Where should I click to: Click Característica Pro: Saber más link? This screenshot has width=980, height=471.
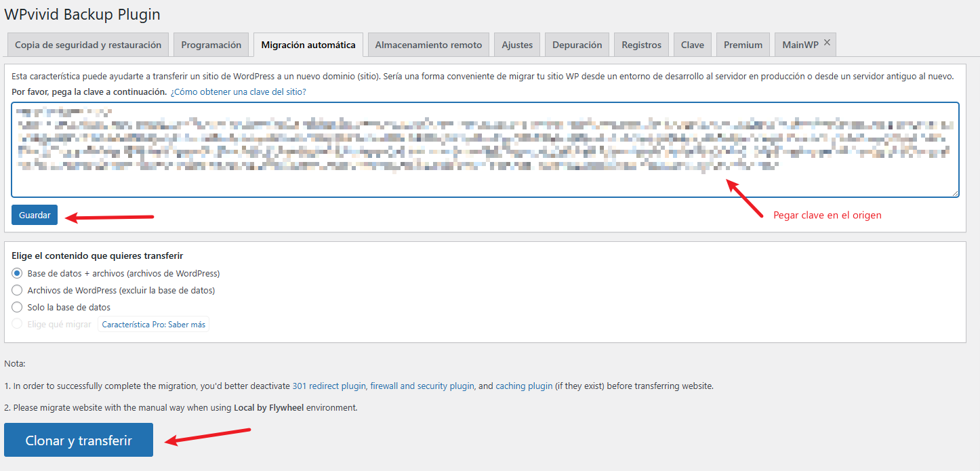pyautogui.click(x=153, y=325)
